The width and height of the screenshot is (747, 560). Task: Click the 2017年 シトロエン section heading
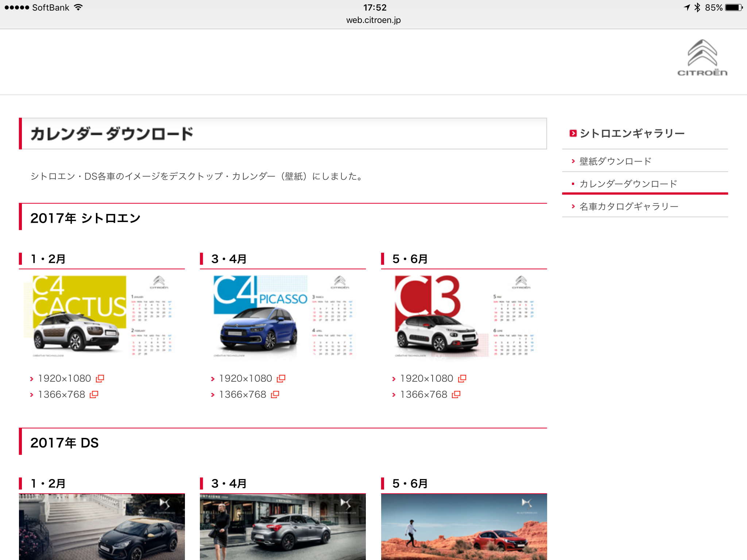[85, 218]
